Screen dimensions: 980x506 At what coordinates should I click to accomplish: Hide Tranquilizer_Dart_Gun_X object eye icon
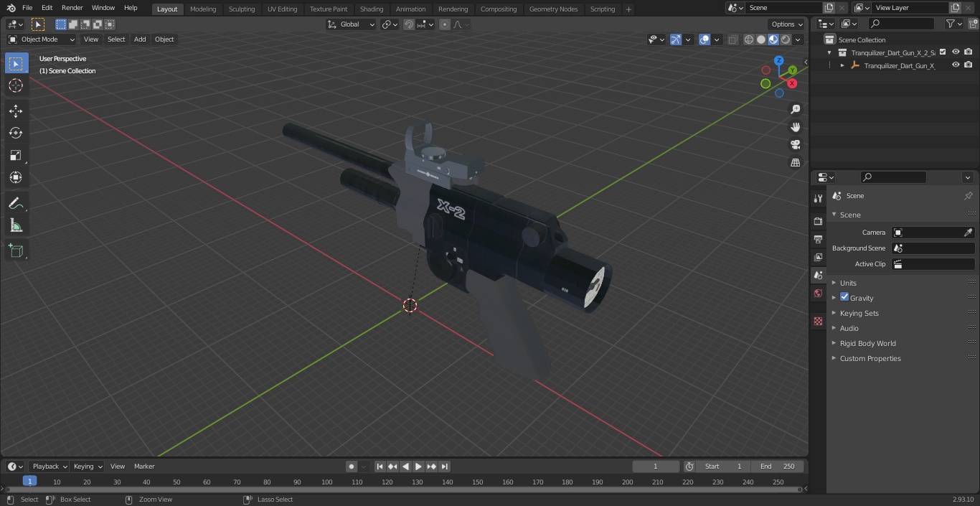(x=956, y=65)
